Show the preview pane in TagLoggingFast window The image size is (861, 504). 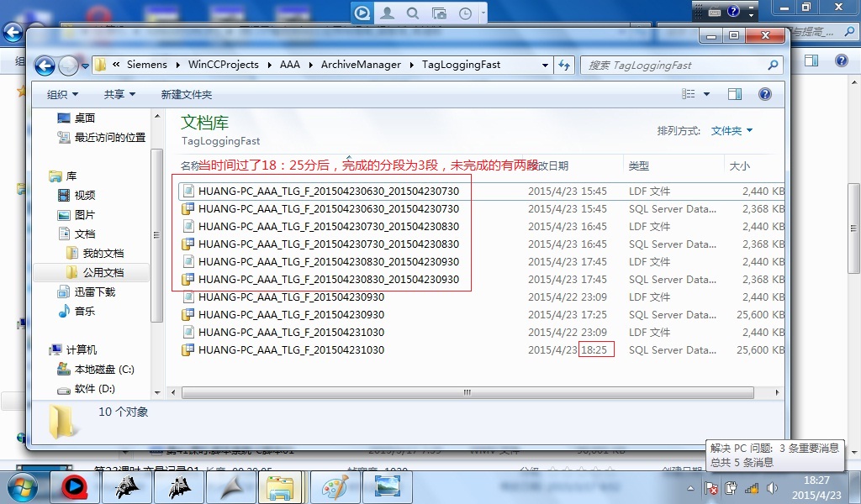(x=735, y=94)
